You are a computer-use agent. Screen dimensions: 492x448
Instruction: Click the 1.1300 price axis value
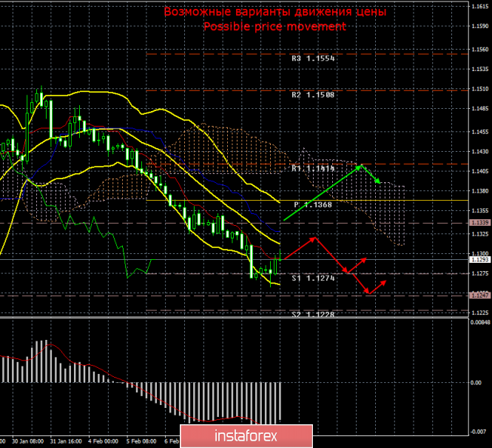(480, 254)
